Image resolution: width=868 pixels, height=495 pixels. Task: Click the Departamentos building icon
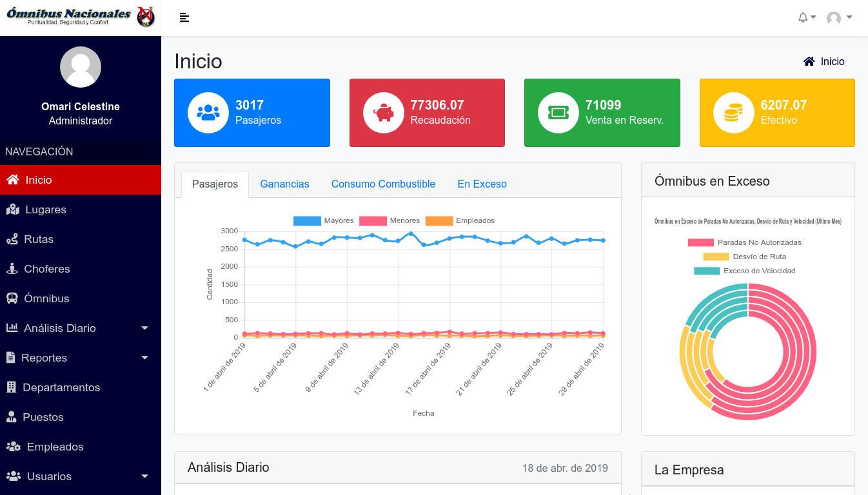click(x=11, y=387)
